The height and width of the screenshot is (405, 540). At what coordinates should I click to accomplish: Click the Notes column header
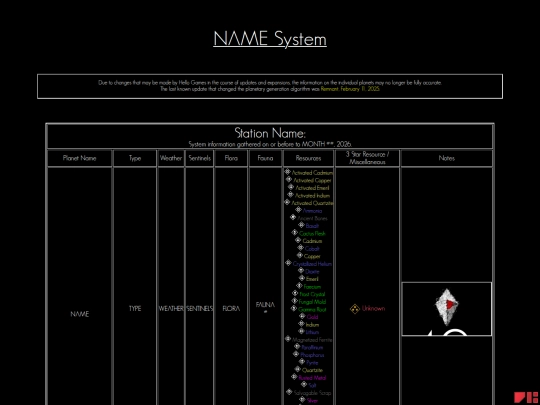pos(447,158)
